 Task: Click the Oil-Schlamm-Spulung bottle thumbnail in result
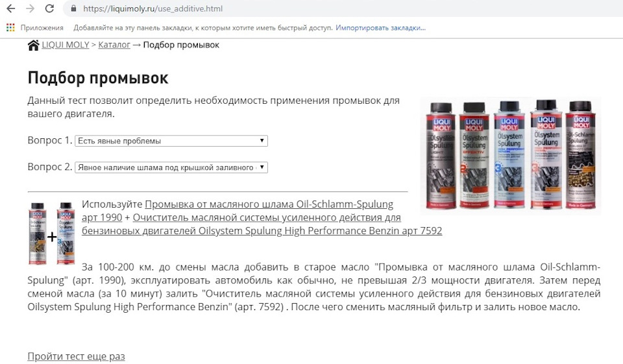(38, 234)
